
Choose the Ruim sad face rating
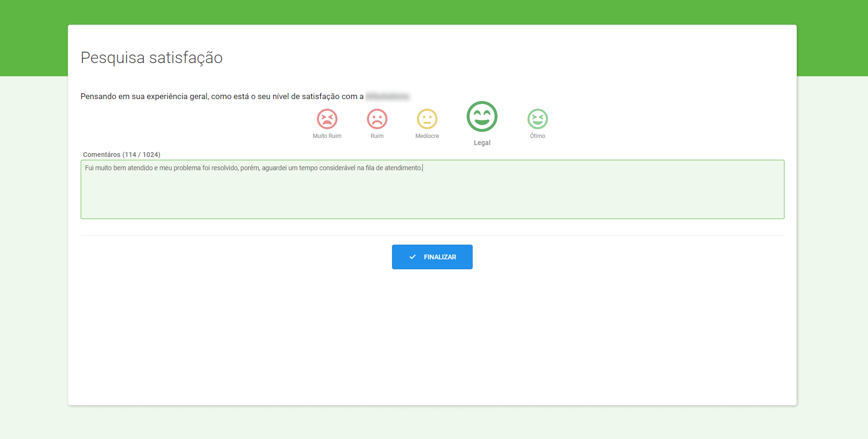[x=377, y=119]
